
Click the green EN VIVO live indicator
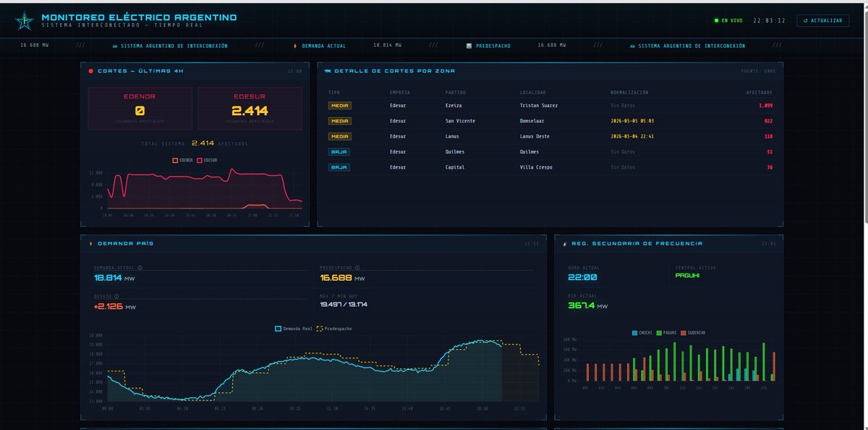pos(728,20)
